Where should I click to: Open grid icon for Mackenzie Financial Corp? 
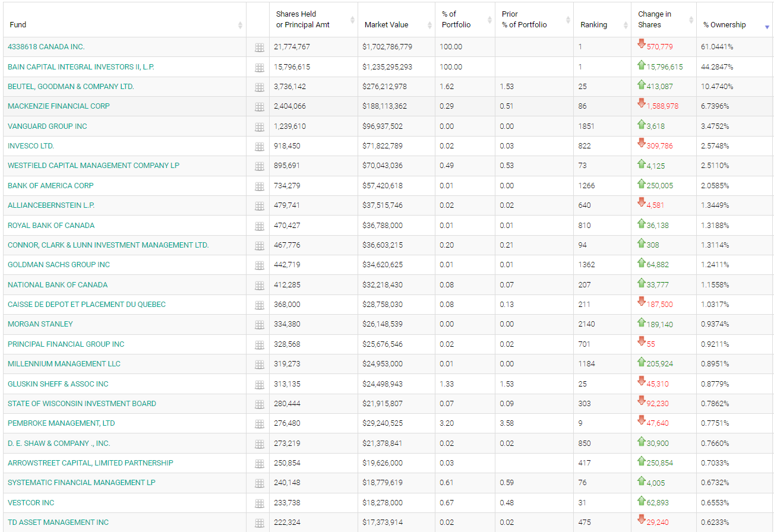pos(259,107)
